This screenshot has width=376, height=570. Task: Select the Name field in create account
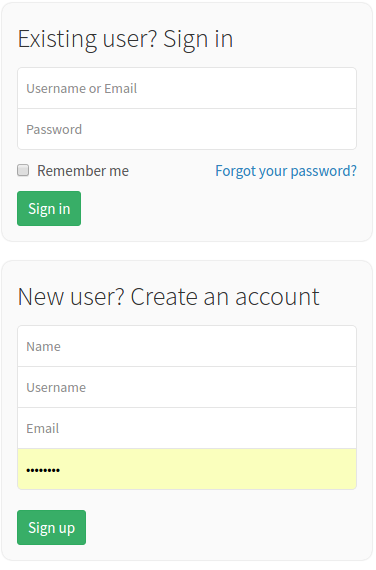[187, 346]
